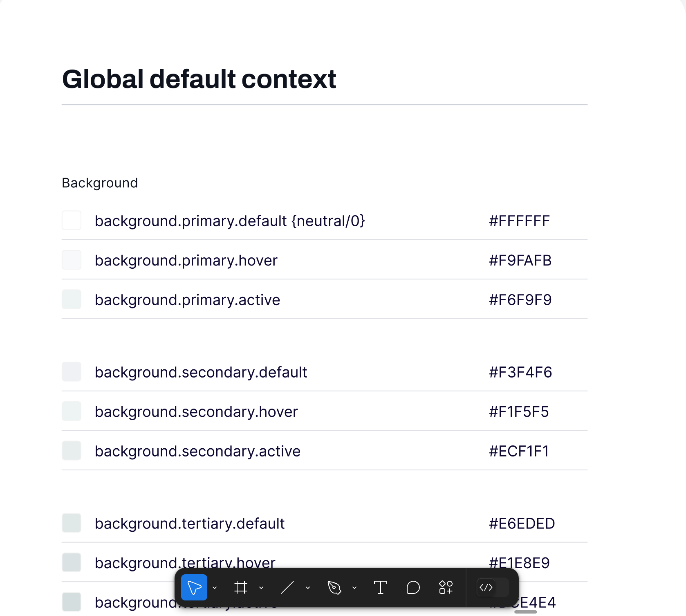
Task: Click the background.secondary.default swatch
Action: [72, 372]
